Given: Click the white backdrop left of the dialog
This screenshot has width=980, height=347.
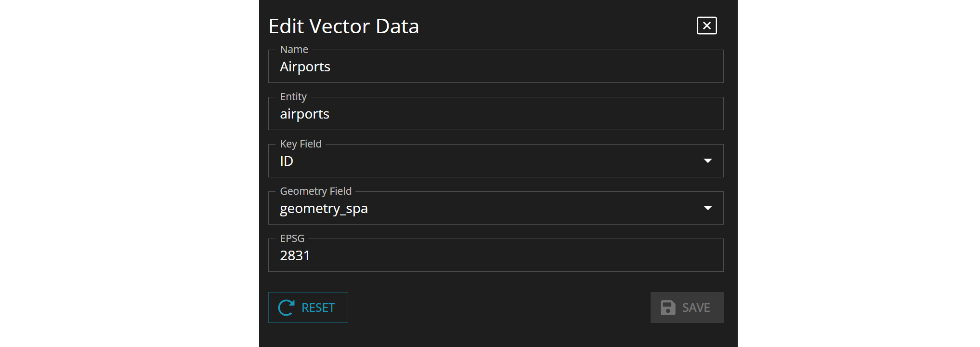Looking at the screenshot, I should (129, 173).
